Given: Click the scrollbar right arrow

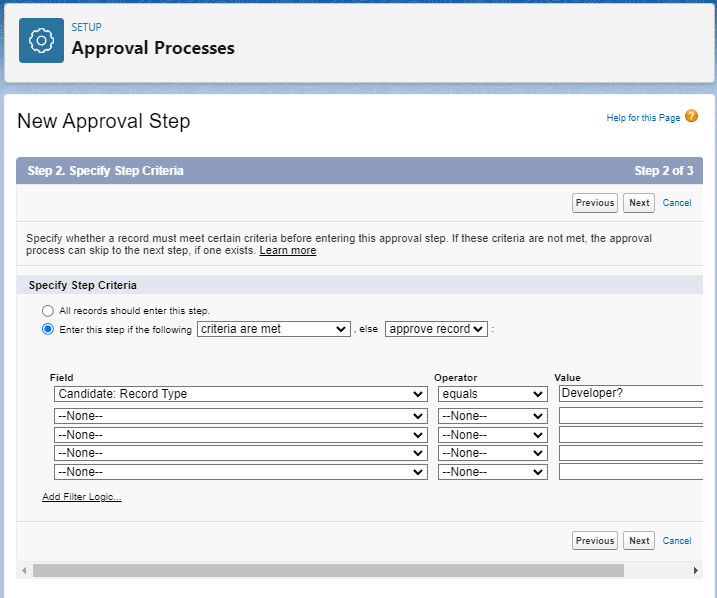Looking at the screenshot, I should [696, 571].
